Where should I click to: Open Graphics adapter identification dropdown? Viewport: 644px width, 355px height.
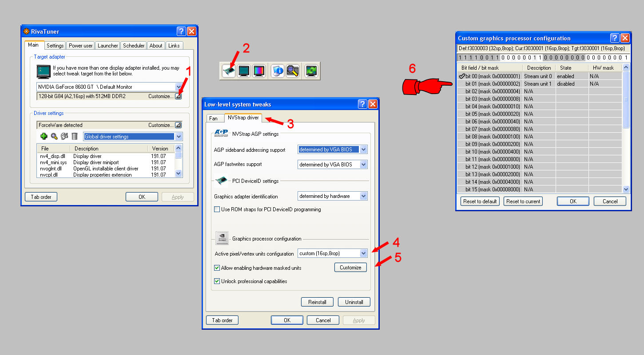[364, 196]
